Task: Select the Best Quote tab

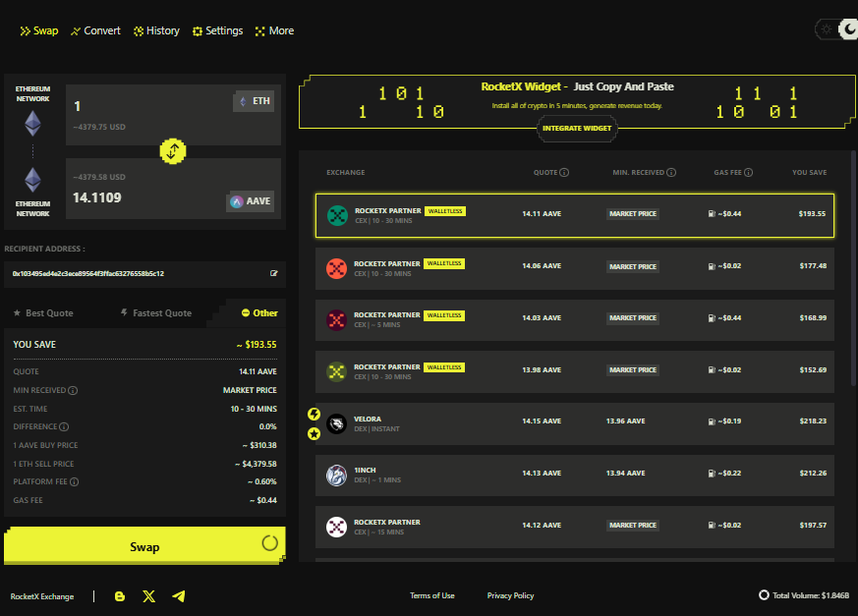Action: 43,313
